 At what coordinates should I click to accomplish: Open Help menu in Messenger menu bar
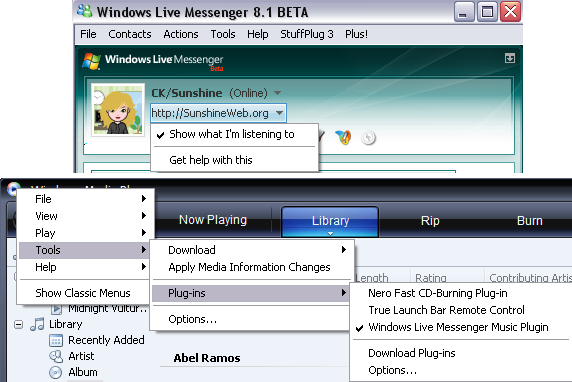pos(258,34)
